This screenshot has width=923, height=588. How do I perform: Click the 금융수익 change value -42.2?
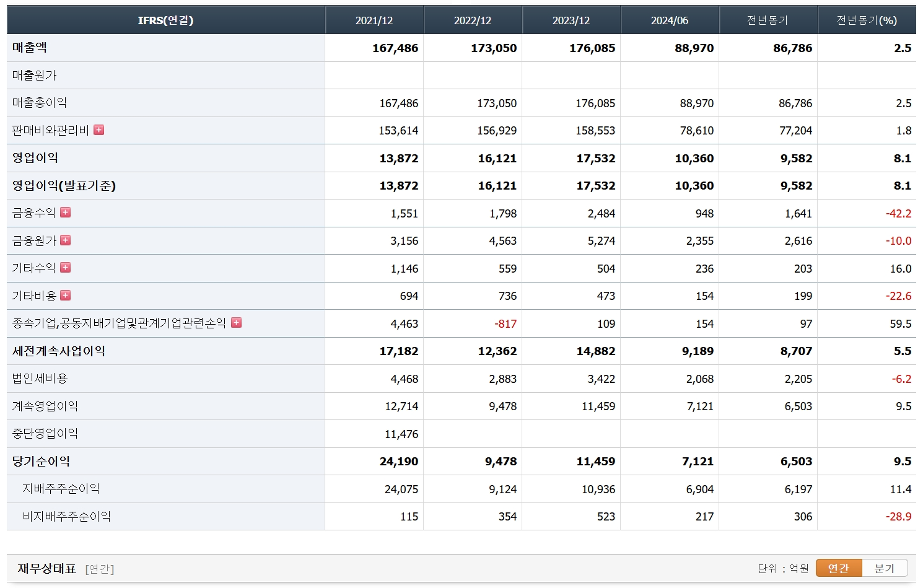[899, 213]
